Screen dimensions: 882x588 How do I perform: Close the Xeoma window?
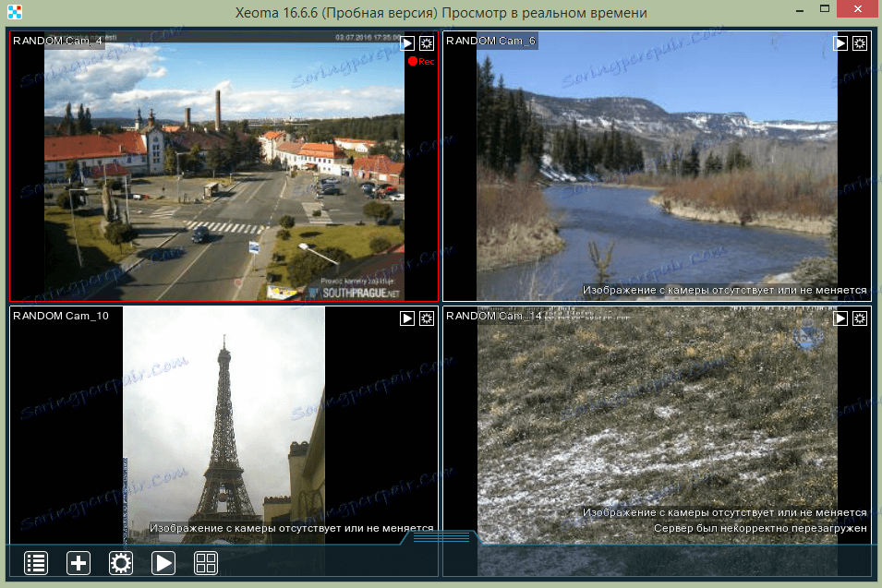858,9
